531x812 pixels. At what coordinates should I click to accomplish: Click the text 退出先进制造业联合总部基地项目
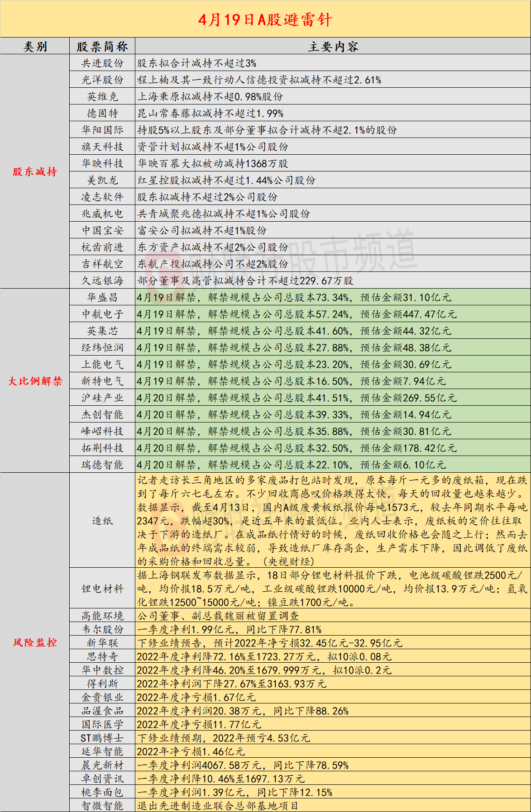click(218, 806)
